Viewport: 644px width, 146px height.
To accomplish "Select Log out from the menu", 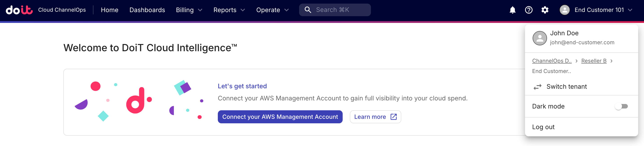I will coord(543,127).
